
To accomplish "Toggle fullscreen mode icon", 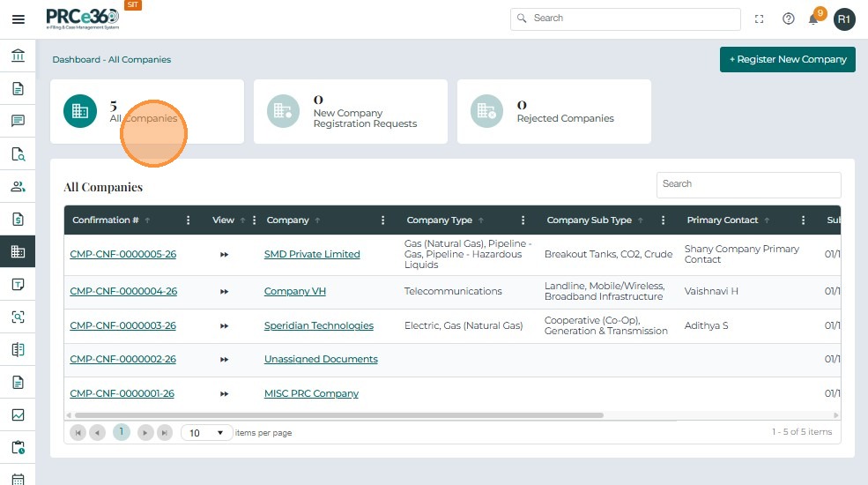I will (x=760, y=19).
